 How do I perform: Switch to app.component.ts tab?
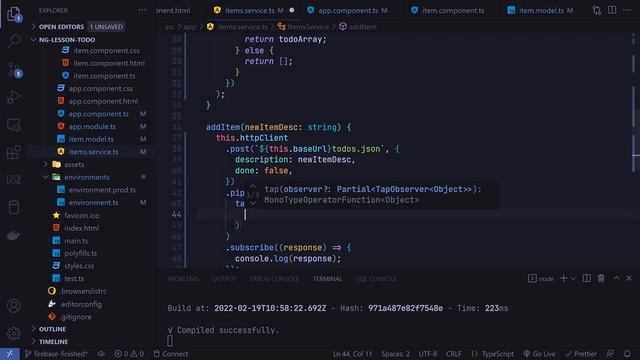coord(348,10)
